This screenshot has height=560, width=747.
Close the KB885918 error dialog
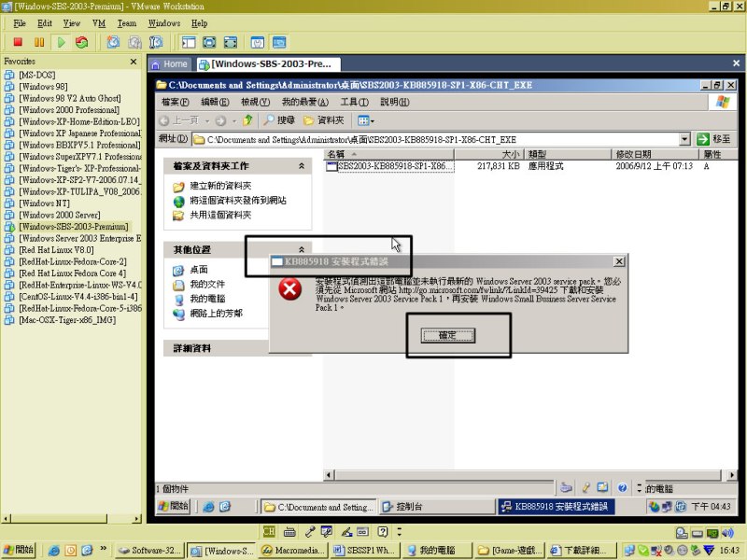click(x=619, y=261)
